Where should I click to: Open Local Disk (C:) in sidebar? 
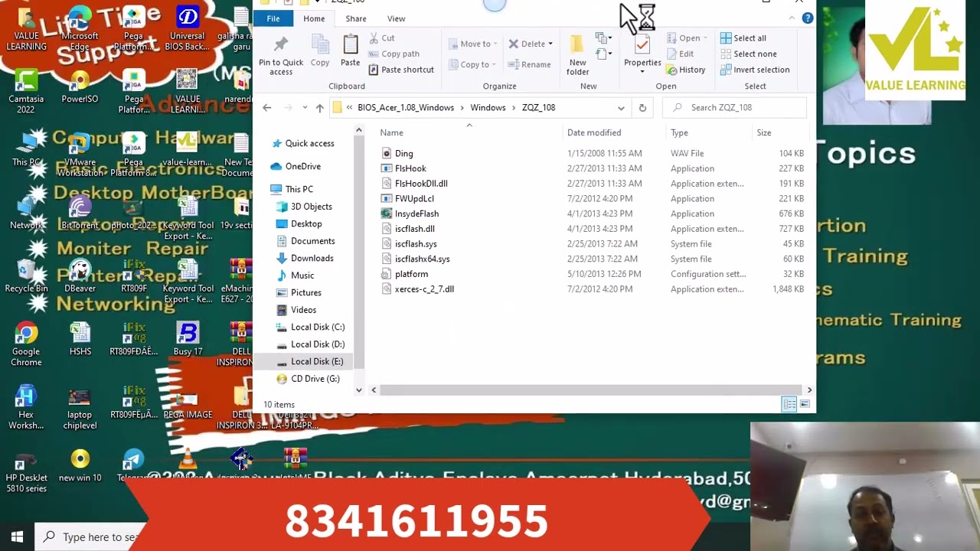[x=317, y=328]
